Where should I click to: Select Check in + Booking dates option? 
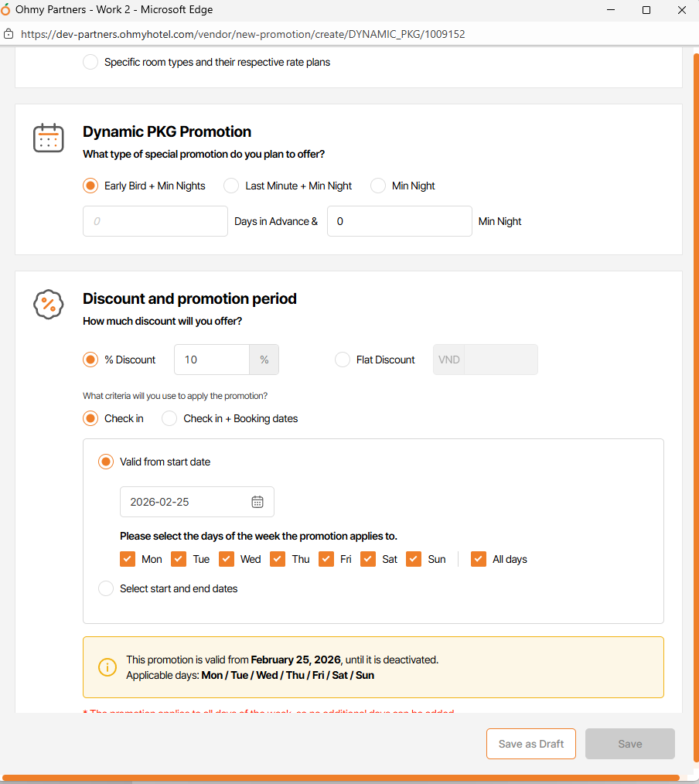click(169, 418)
